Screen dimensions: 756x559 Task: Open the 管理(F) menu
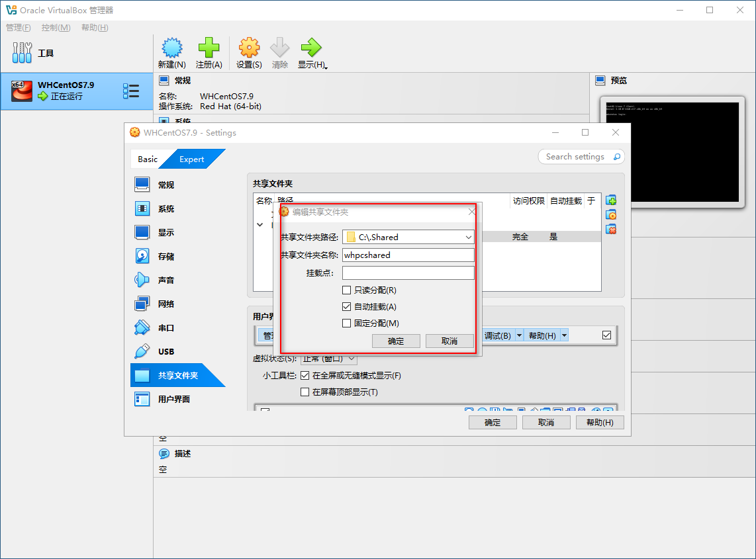tap(19, 28)
